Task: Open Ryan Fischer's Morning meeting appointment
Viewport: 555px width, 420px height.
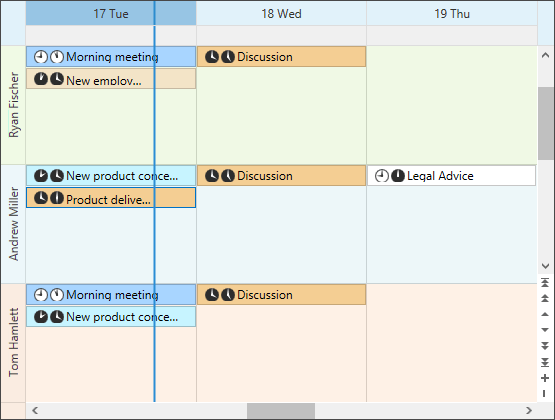Action: [111, 57]
